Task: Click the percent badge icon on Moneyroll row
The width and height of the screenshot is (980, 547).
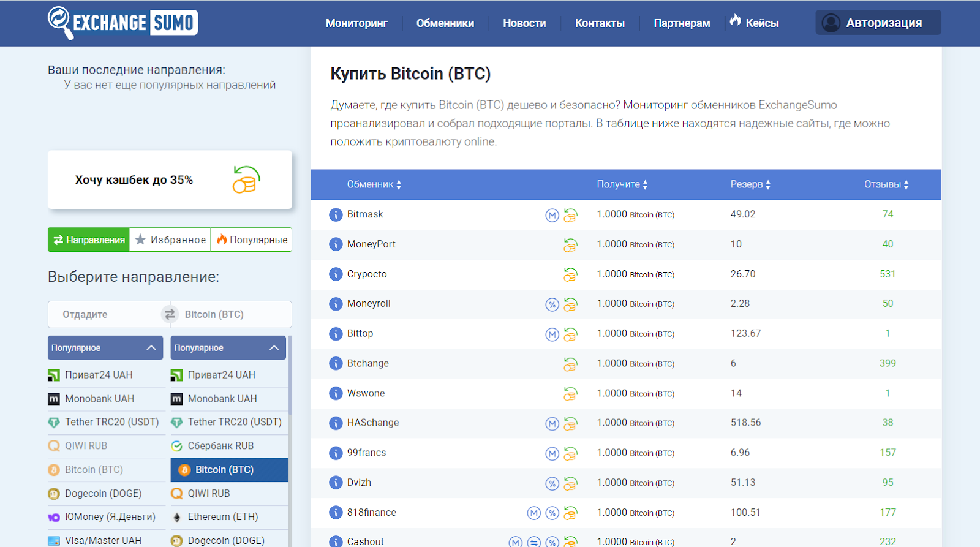Action: coord(552,304)
